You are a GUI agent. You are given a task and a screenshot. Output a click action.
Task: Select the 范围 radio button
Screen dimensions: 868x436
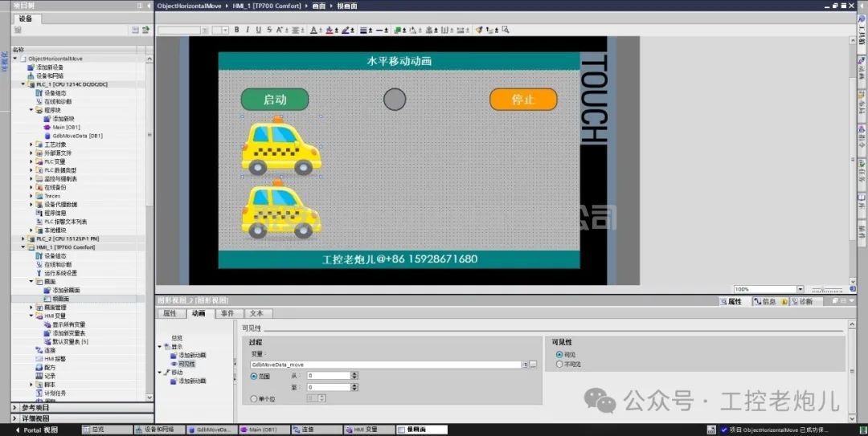tap(254, 376)
